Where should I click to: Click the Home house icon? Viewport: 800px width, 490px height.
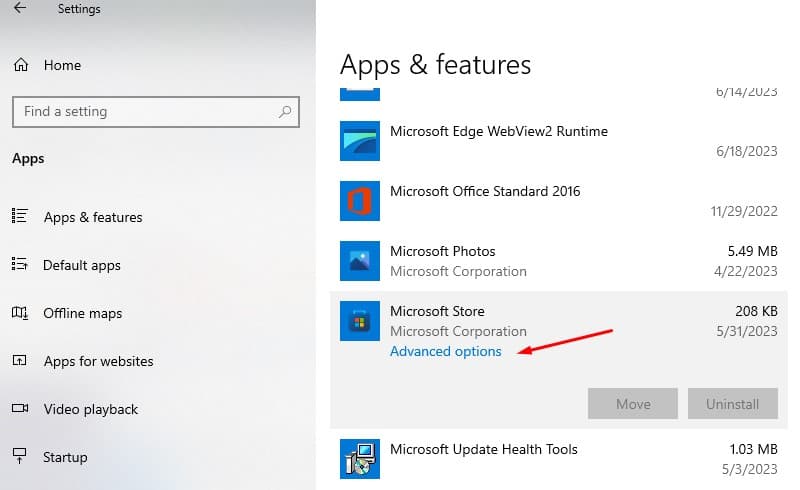(x=21, y=65)
